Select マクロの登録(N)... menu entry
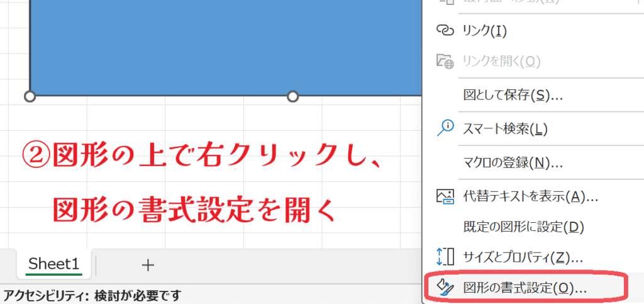This screenshot has width=644, height=304. [x=513, y=162]
